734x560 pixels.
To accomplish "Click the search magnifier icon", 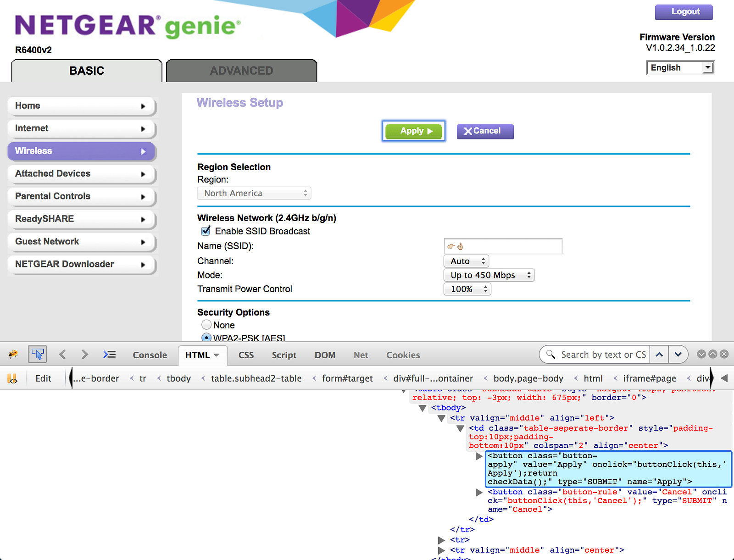I will pos(550,355).
